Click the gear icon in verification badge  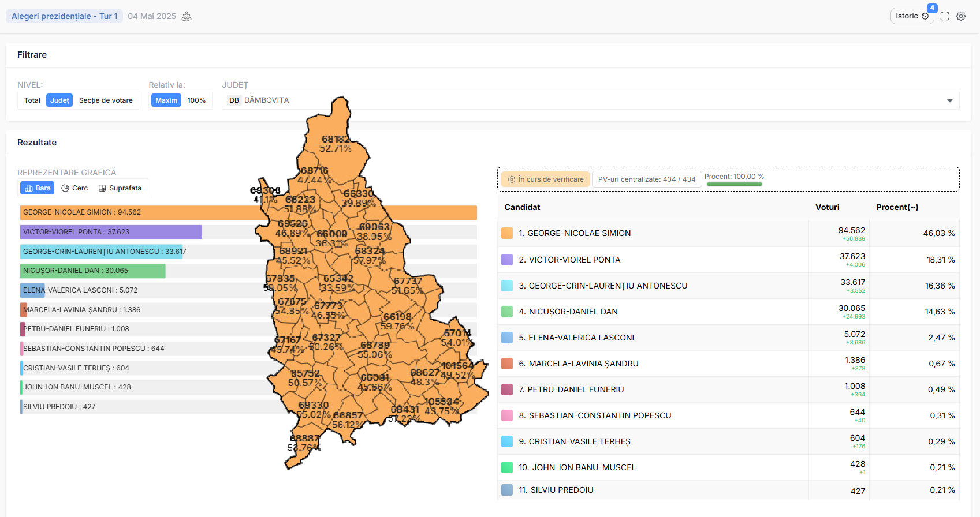[x=511, y=179]
